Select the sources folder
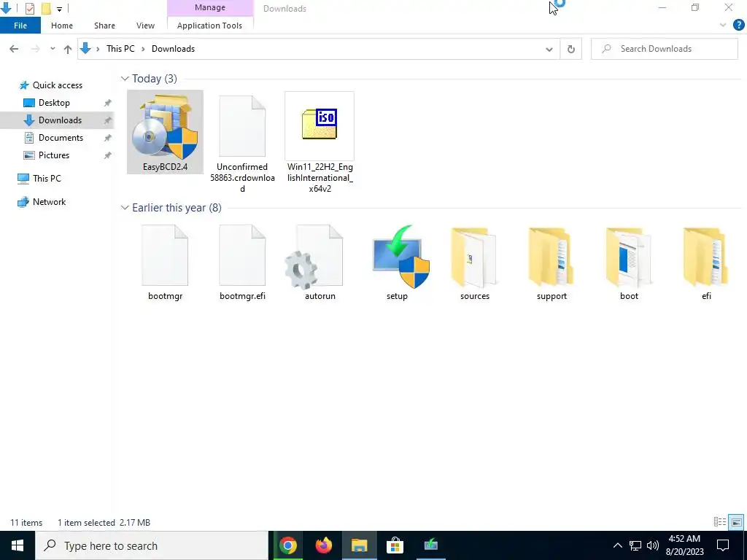 coord(474,257)
